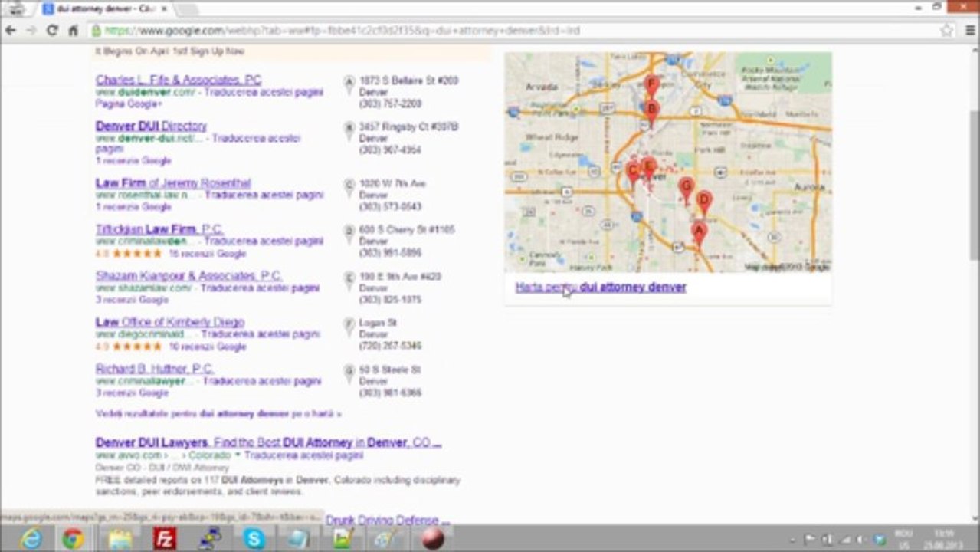Click the browser back arrow
980x552 pixels.
11,31
